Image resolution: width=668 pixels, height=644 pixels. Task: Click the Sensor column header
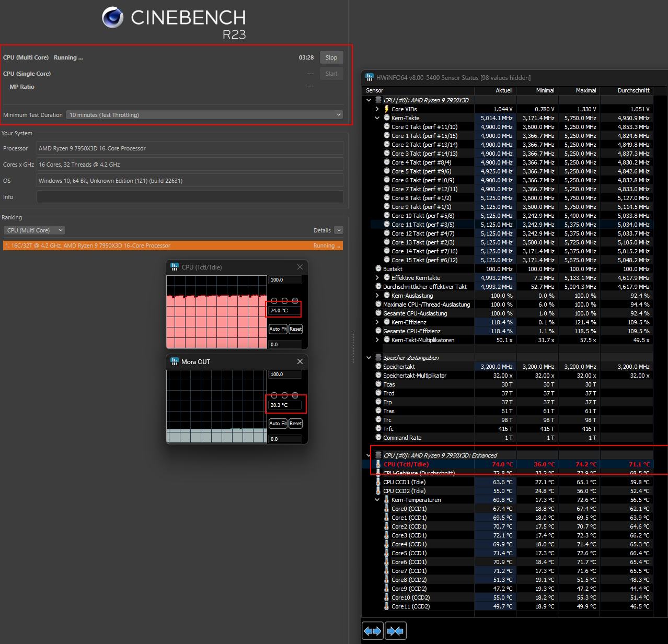[419, 90]
